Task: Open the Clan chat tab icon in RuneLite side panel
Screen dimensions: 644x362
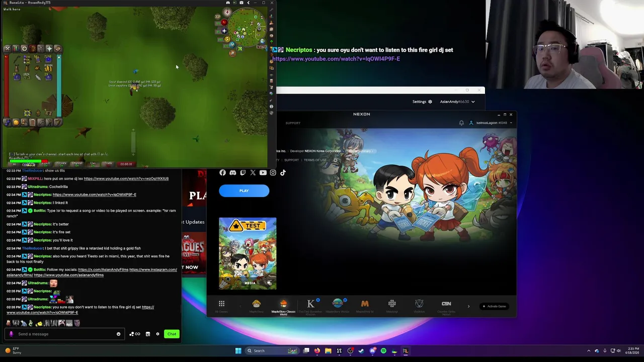Action: [x=8, y=123]
